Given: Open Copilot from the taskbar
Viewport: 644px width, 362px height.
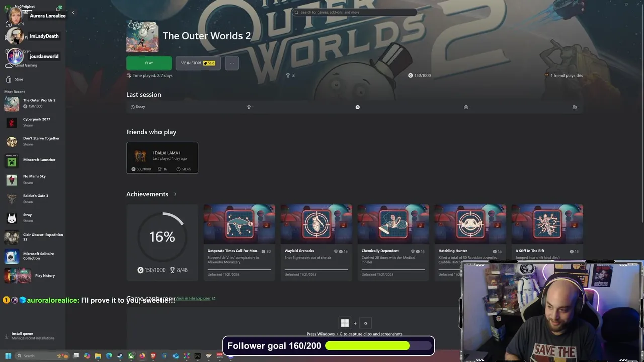Looking at the screenshot, I should point(87,356).
